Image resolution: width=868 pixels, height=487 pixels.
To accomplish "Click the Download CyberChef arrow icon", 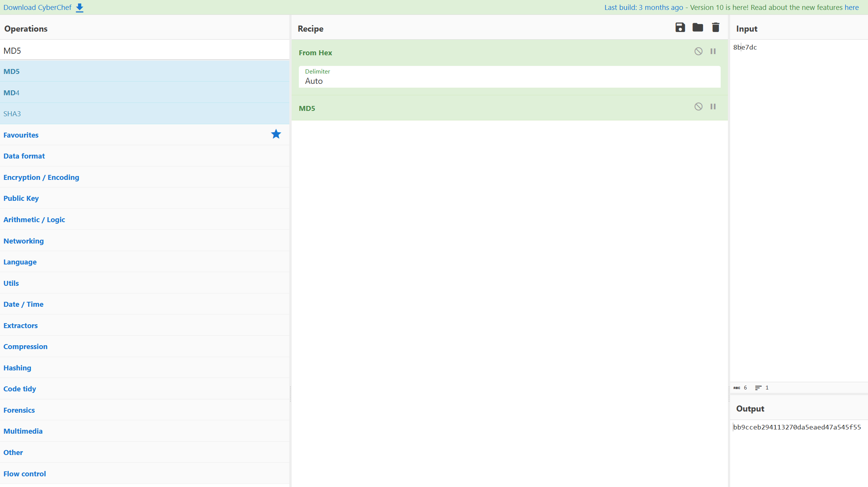I will 80,8.
